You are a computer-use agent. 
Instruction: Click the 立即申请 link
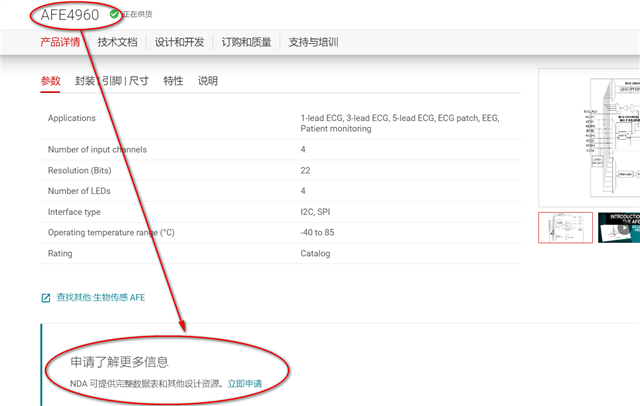(244, 384)
